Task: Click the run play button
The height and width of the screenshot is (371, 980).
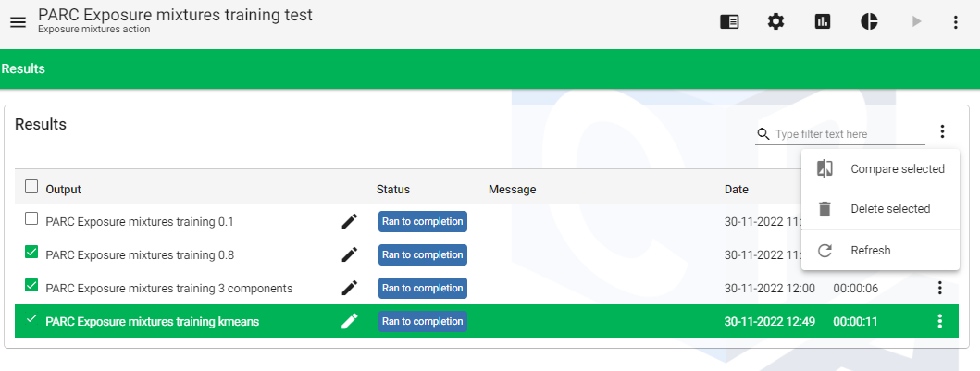Action: (916, 22)
